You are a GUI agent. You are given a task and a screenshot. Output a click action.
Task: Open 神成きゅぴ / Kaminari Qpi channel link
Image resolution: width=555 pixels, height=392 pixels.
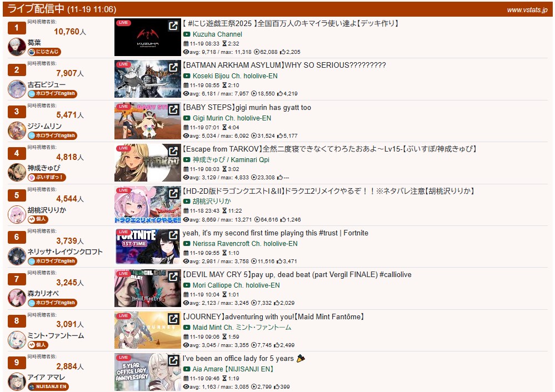(231, 160)
